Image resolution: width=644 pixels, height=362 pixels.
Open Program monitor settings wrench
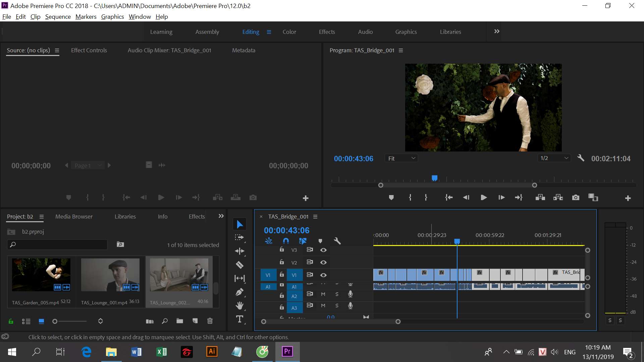coord(581,158)
